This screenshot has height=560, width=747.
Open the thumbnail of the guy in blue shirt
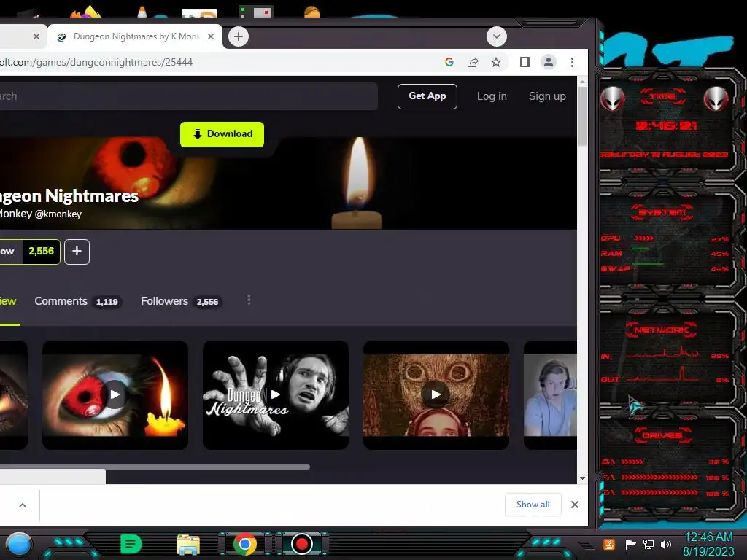[x=550, y=394]
